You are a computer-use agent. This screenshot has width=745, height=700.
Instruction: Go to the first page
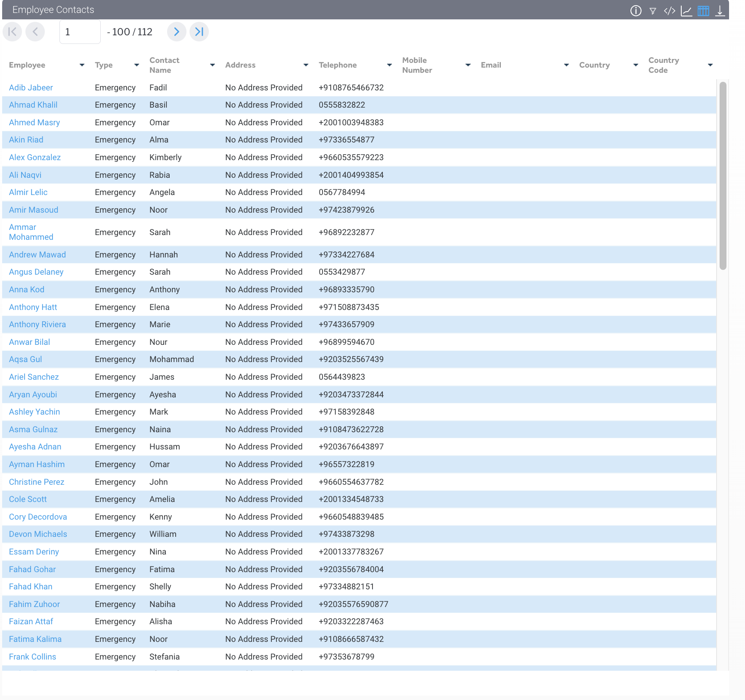(x=12, y=31)
